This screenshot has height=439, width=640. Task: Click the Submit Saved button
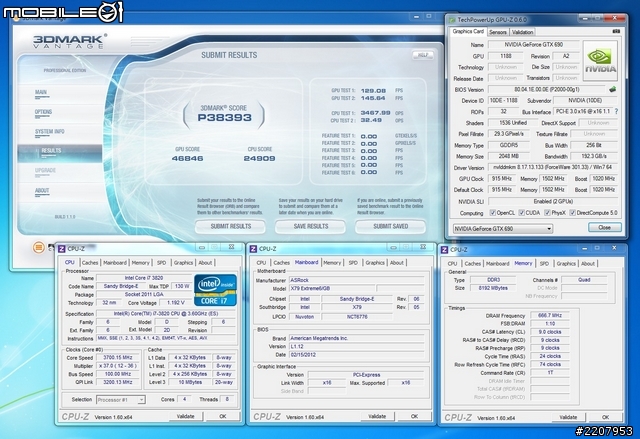[x=391, y=226]
